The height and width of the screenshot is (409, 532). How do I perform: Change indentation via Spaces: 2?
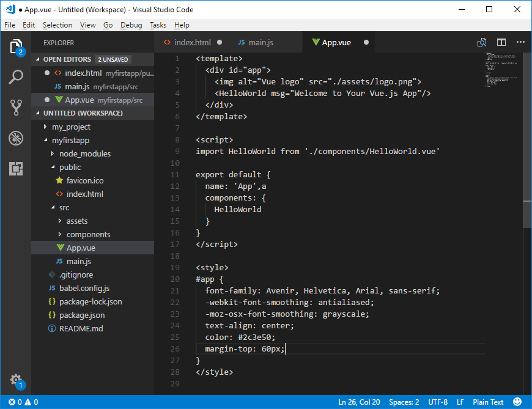(404, 402)
